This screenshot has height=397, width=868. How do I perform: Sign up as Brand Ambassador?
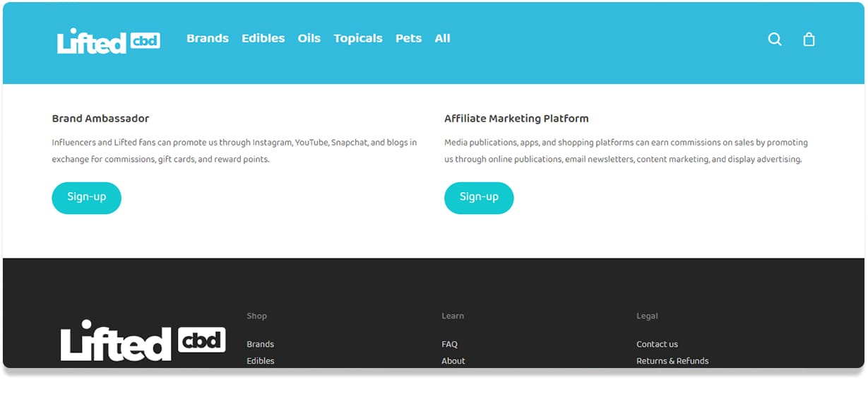87,198
